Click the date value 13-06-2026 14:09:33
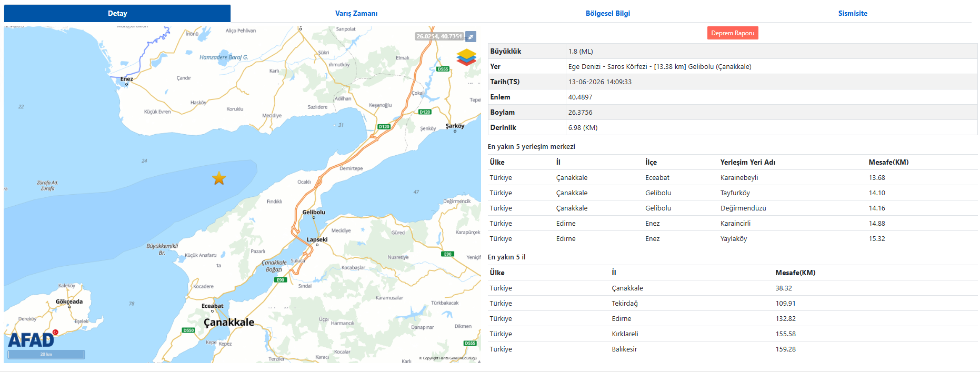 click(600, 82)
